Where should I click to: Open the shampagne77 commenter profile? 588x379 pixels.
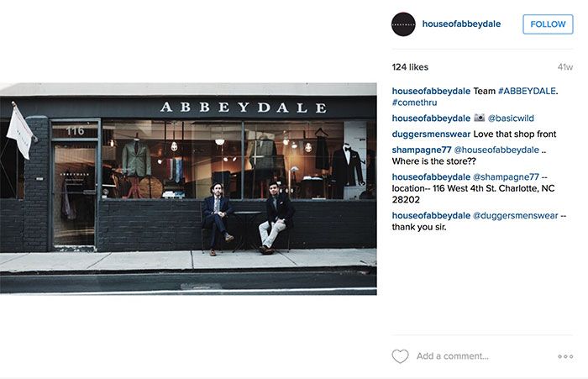click(x=422, y=150)
